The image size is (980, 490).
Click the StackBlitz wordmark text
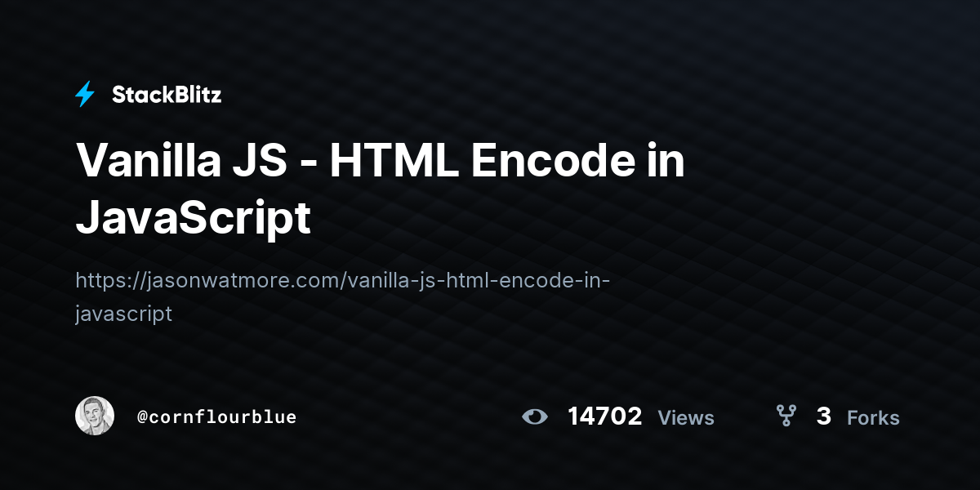(x=167, y=95)
